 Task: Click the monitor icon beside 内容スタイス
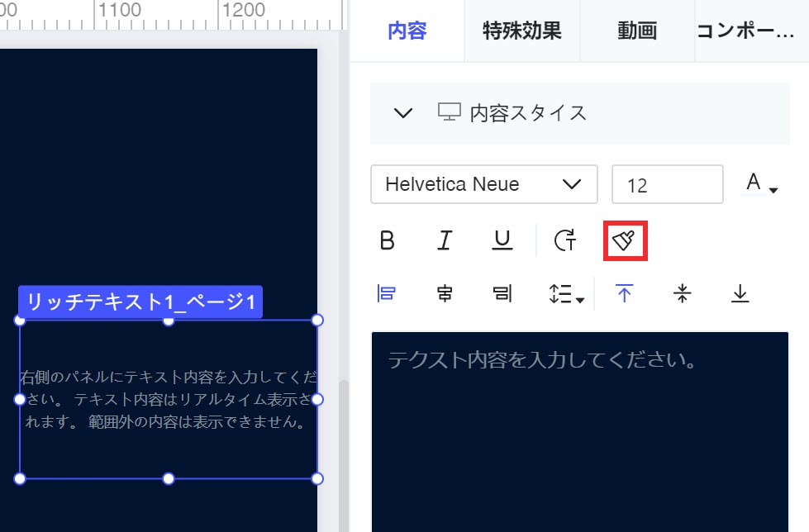click(x=449, y=112)
